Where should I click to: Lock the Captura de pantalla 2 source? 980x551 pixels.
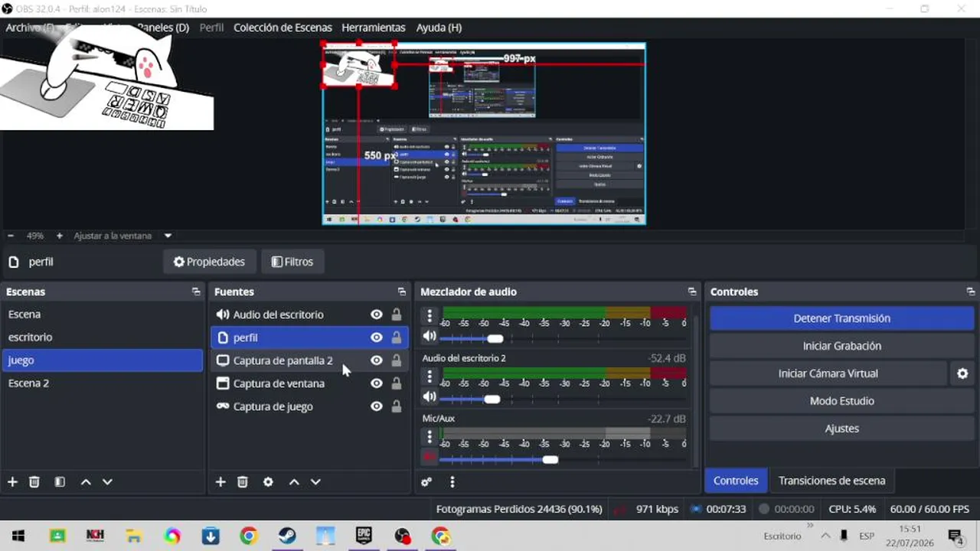coord(397,360)
